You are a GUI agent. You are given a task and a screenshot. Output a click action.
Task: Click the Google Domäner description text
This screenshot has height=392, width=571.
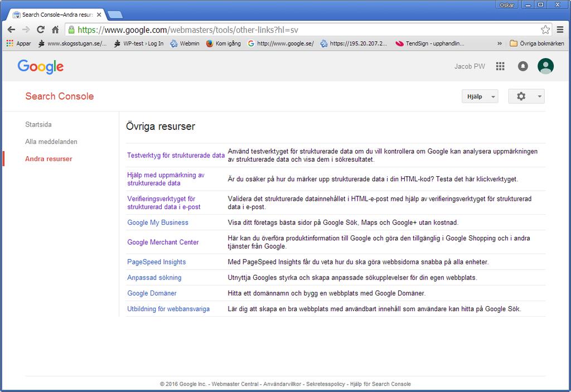pos(326,293)
